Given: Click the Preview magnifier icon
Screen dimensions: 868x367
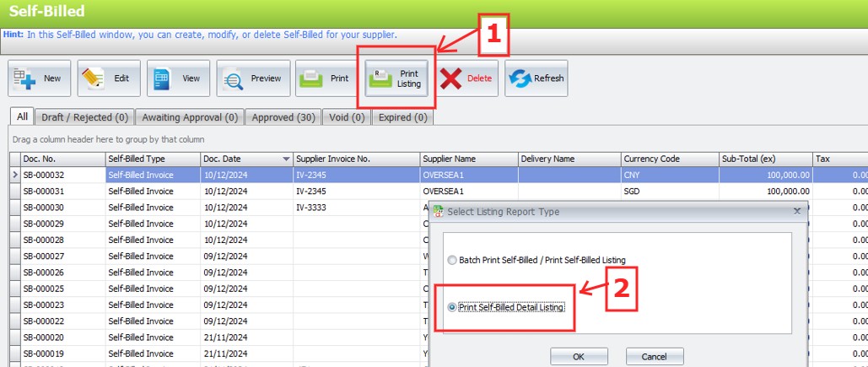Looking at the screenshot, I should pyautogui.click(x=233, y=78).
